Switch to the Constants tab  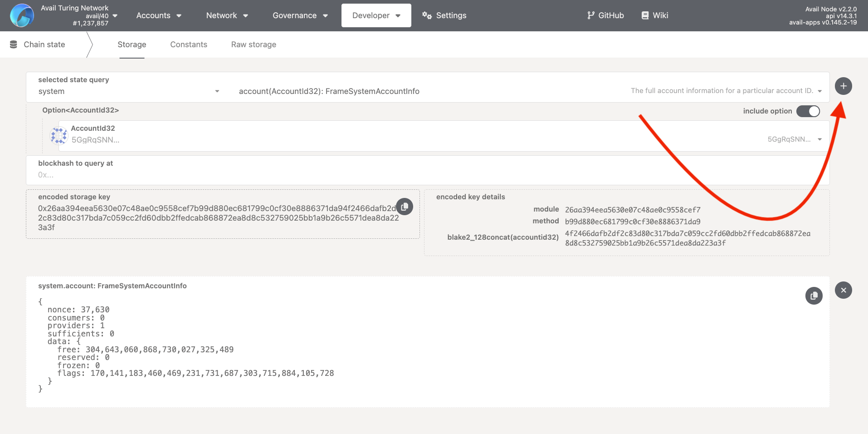189,44
